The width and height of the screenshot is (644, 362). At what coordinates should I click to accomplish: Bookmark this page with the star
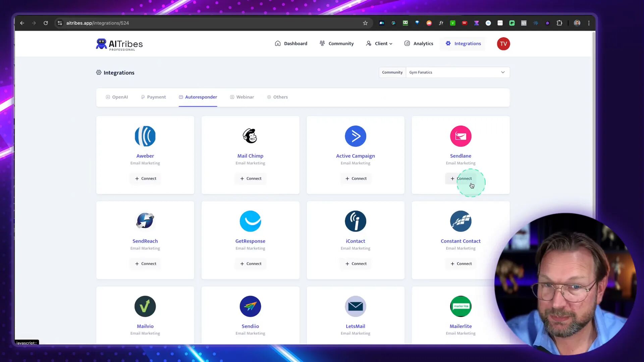(365, 23)
